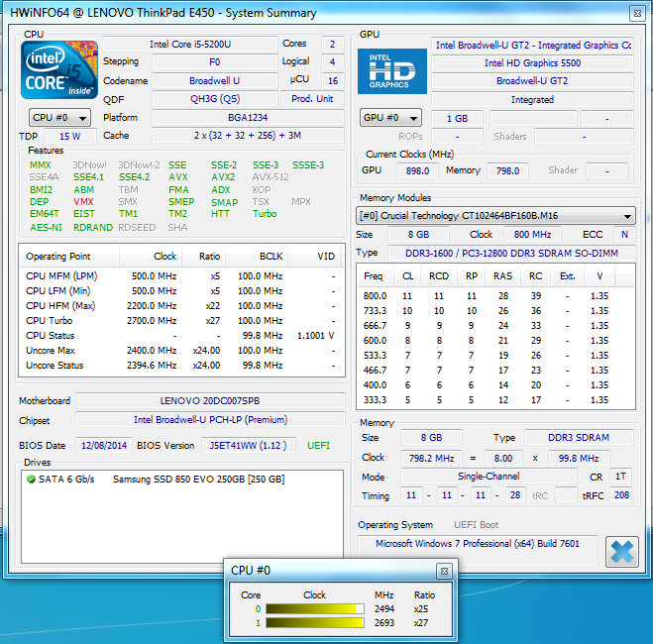Click the BGA1234 platform field

click(x=248, y=117)
